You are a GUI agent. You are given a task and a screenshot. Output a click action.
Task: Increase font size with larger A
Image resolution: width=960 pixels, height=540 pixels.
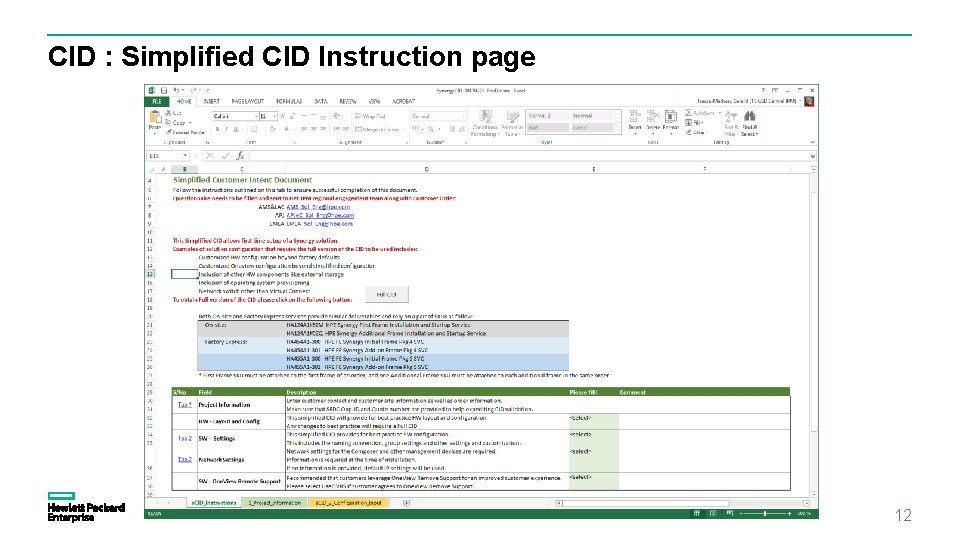(283, 116)
